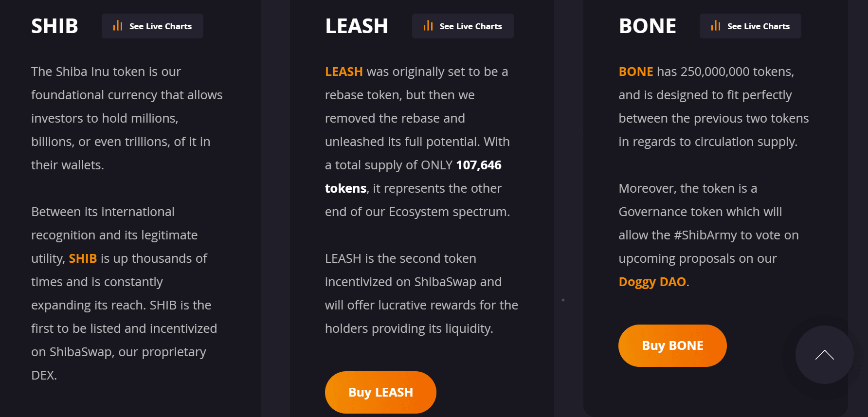Follow the orange BONE link in the paragraph
This screenshot has height=417, width=868.
[x=635, y=72]
